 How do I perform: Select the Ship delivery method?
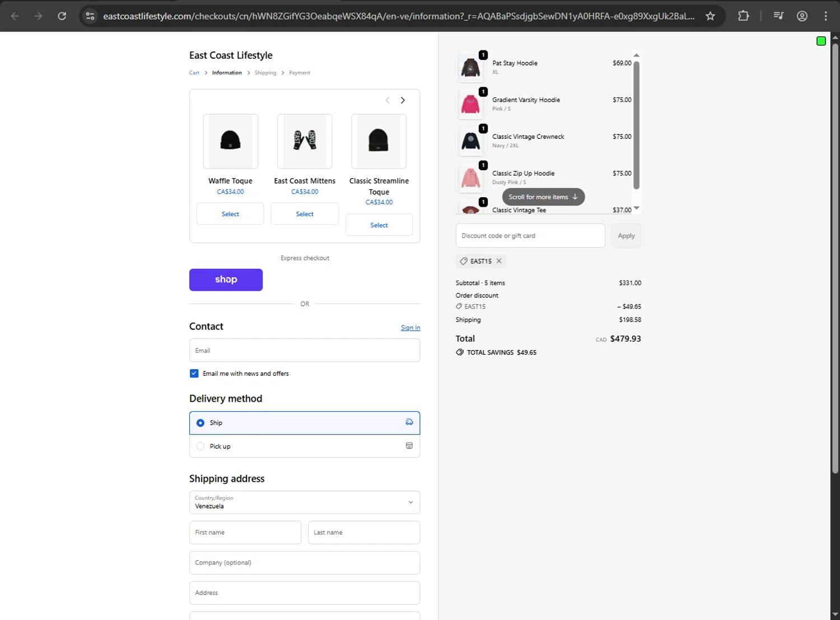[x=305, y=423]
